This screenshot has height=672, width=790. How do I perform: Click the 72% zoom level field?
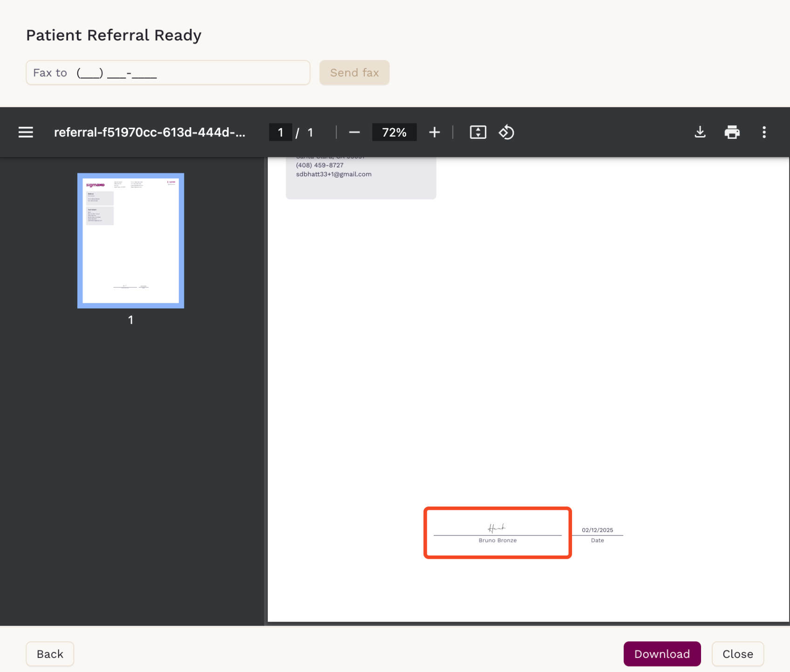pos(394,132)
